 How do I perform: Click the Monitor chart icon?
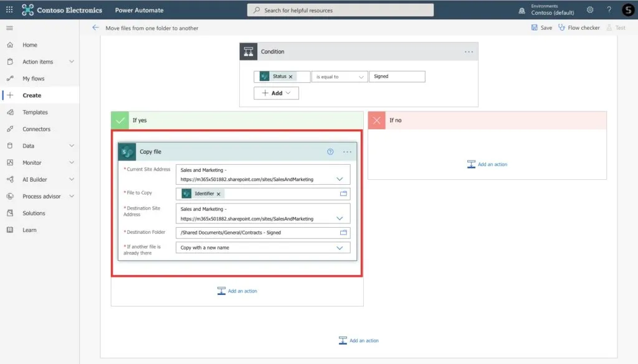click(10, 162)
